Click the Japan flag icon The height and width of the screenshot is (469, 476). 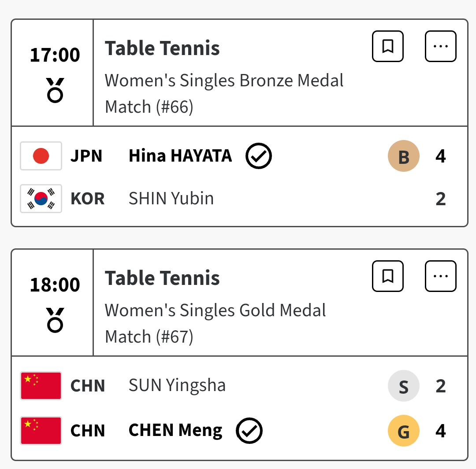41,156
